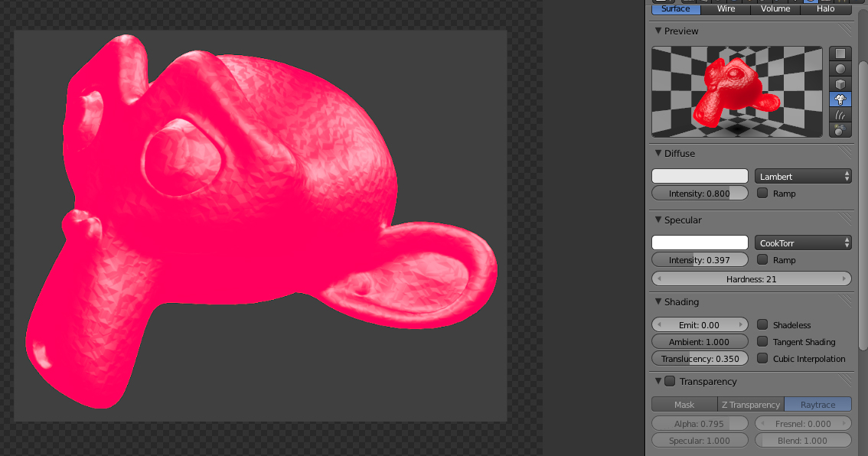Adjust the Alpha 0.795 slider

pos(700,424)
